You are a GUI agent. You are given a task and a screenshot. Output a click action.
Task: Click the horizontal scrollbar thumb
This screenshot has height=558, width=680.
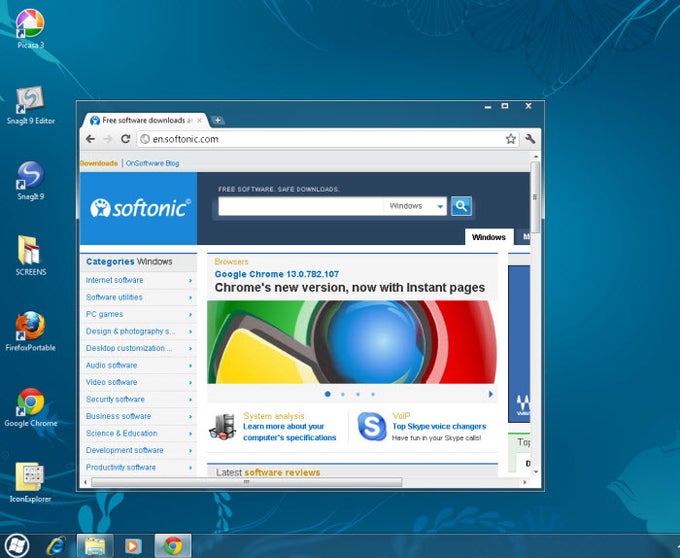click(246, 482)
